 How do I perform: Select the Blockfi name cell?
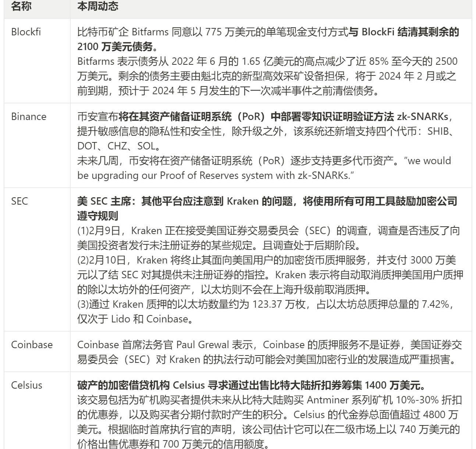tap(26, 32)
